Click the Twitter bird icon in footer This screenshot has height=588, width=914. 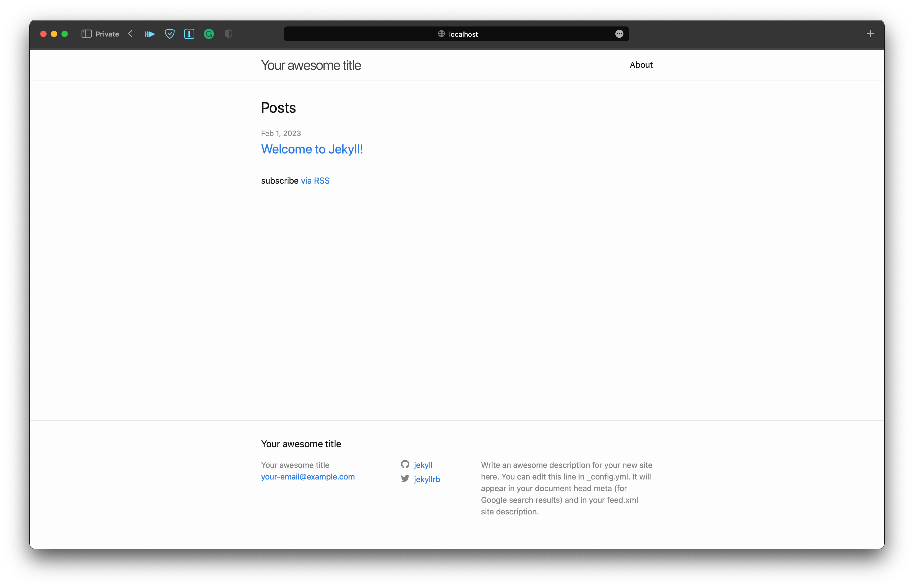405,478
